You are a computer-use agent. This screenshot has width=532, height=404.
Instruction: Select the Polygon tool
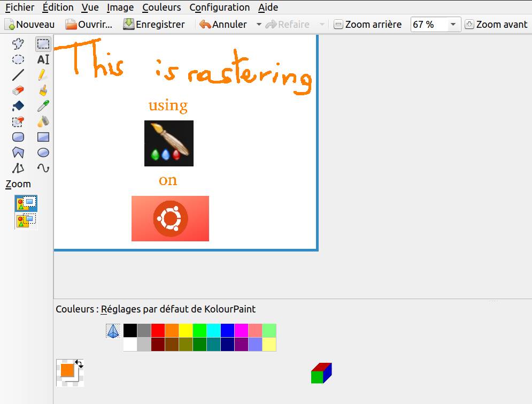pos(18,153)
